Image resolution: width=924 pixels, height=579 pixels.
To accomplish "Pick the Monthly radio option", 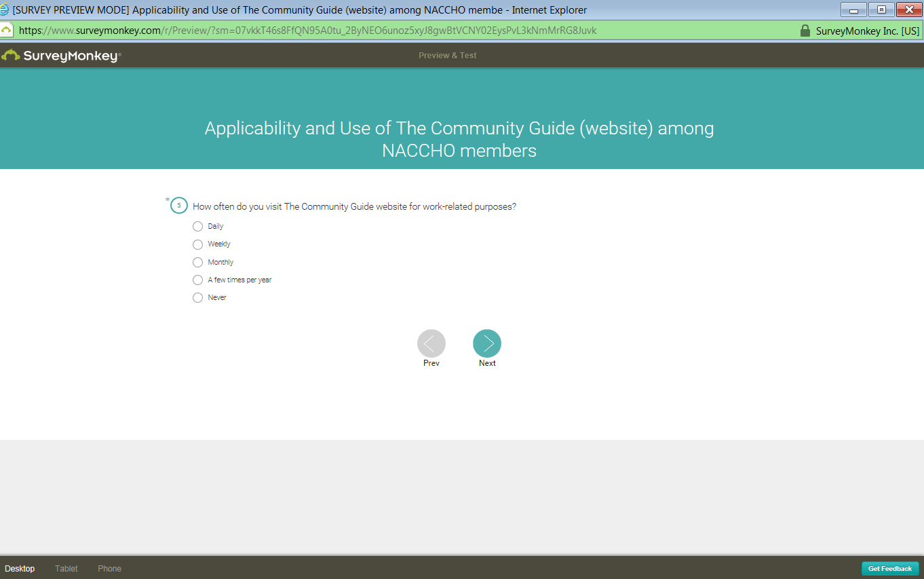I will [198, 262].
